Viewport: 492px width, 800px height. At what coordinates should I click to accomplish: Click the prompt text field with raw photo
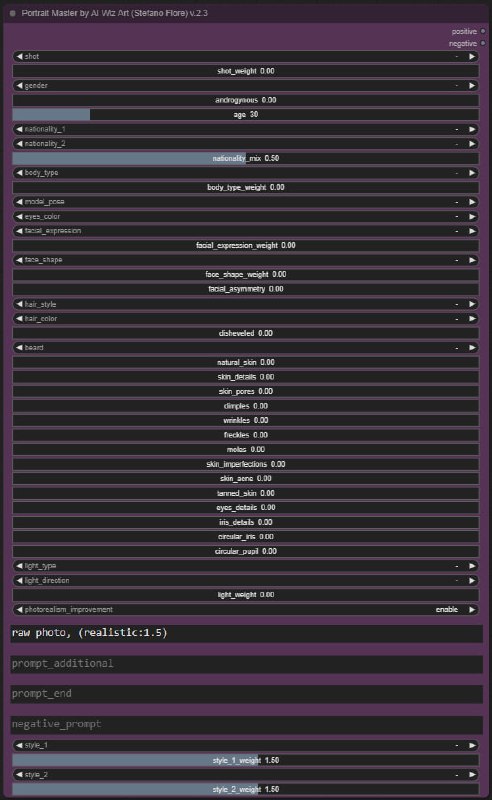point(247,634)
